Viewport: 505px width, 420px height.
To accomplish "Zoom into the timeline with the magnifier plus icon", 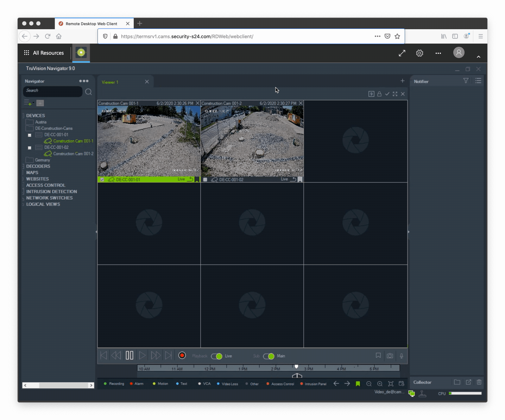I will pos(380,384).
